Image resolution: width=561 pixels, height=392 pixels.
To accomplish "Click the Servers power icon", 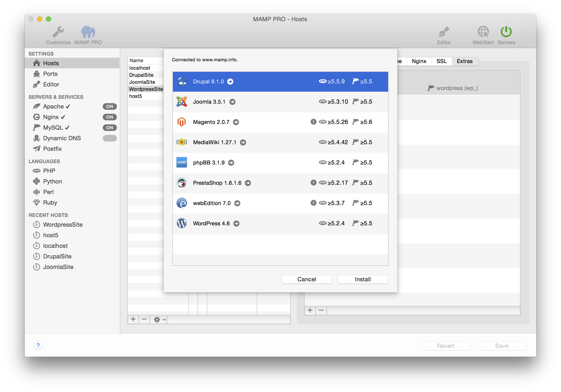I will [x=506, y=32].
